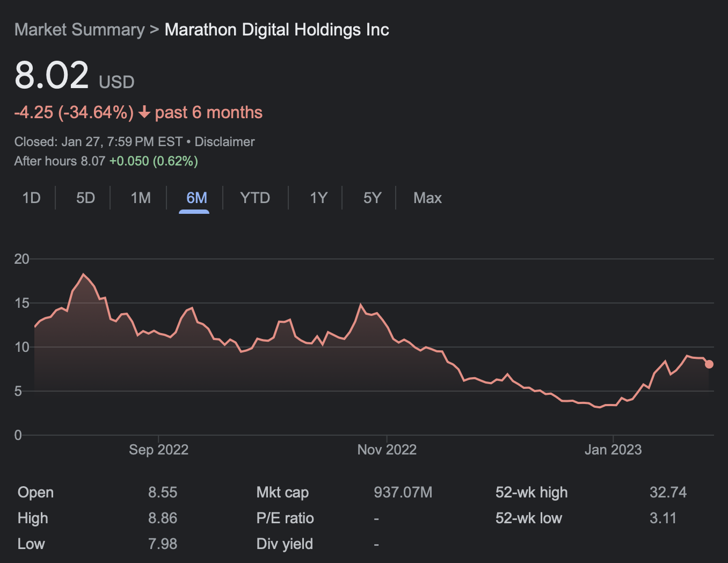The width and height of the screenshot is (728, 563).
Task: Show the 1M chart view
Action: point(141,198)
